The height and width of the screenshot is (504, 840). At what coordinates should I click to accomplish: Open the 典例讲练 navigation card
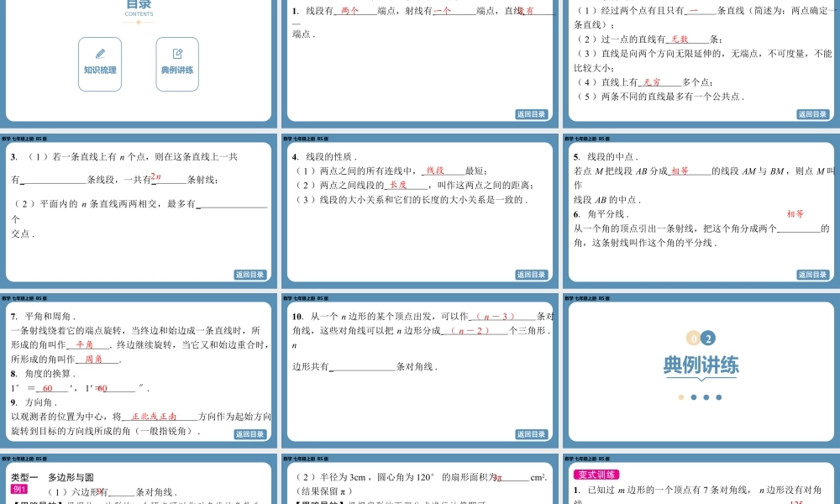pyautogui.click(x=176, y=64)
